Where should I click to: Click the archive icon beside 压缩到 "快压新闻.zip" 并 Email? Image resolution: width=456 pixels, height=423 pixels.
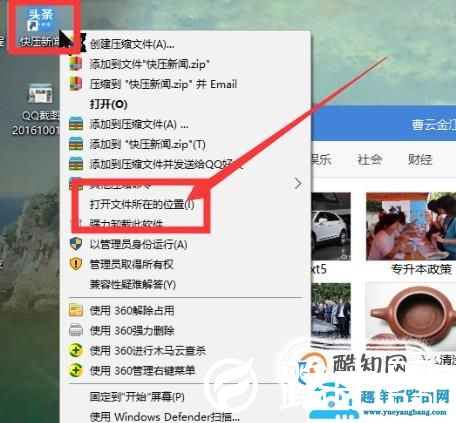pyautogui.click(x=76, y=84)
